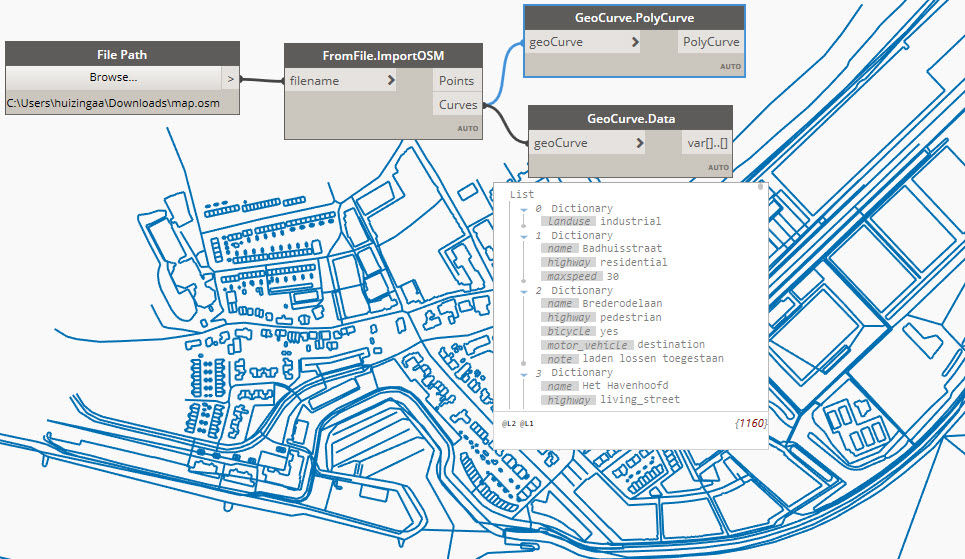Click the value industrial

[630, 222]
